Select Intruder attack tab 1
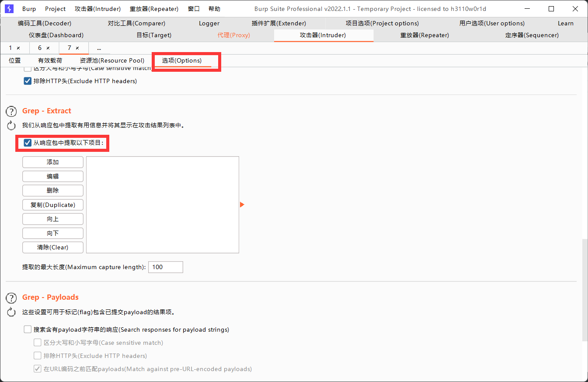588x382 pixels. click(10, 48)
